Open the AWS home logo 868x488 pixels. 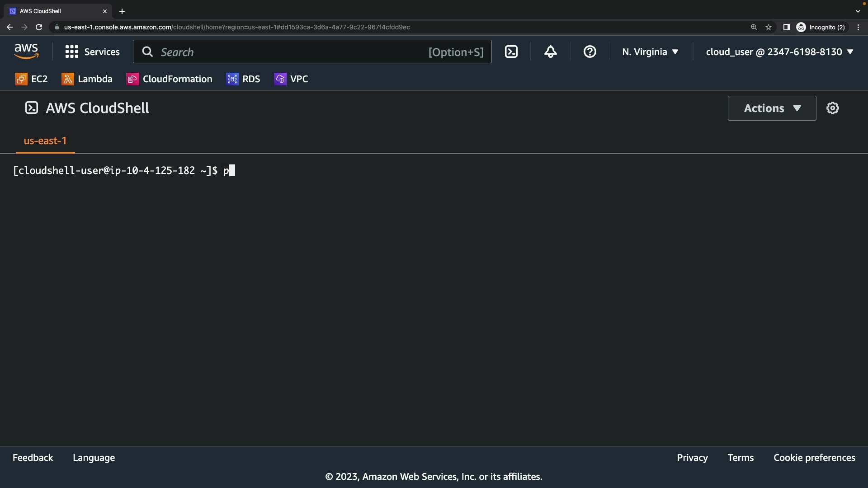pos(26,52)
